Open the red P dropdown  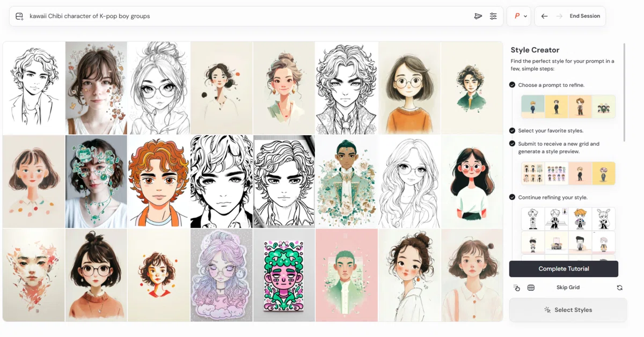point(519,16)
